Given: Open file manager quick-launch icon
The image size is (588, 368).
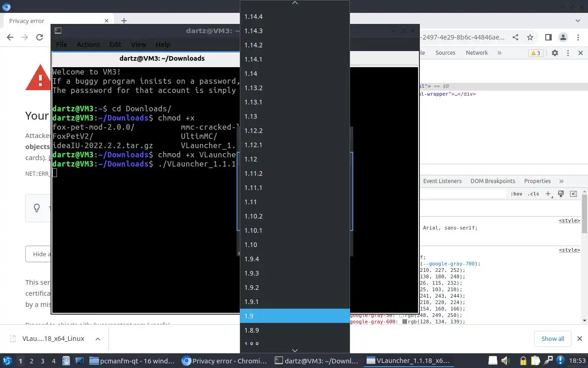Looking at the screenshot, I should click(x=66, y=361).
